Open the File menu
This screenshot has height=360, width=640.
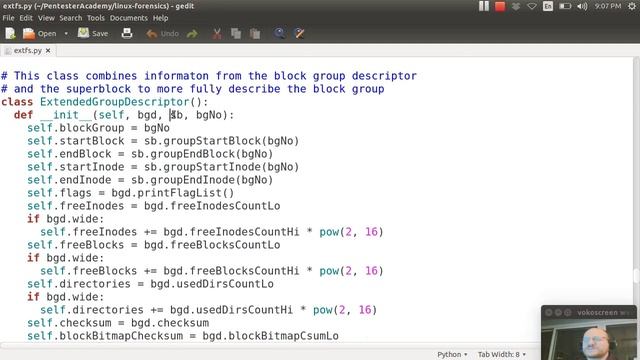[8, 18]
